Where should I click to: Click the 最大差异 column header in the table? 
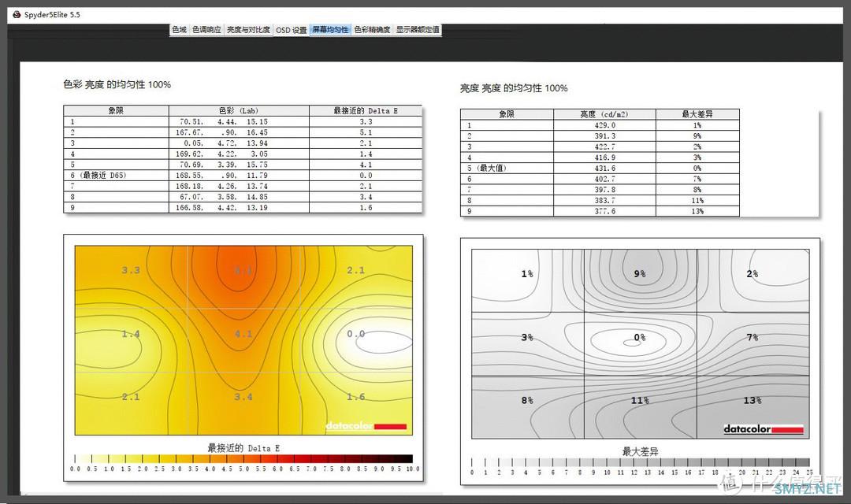[x=697, y=114]
